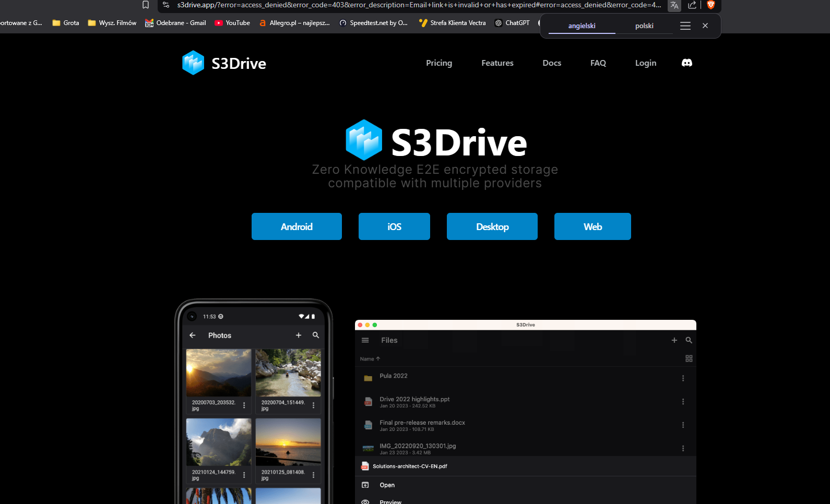Click Solutions-architect-CV-EN.pdf sheet header

(x=526, y=466)
